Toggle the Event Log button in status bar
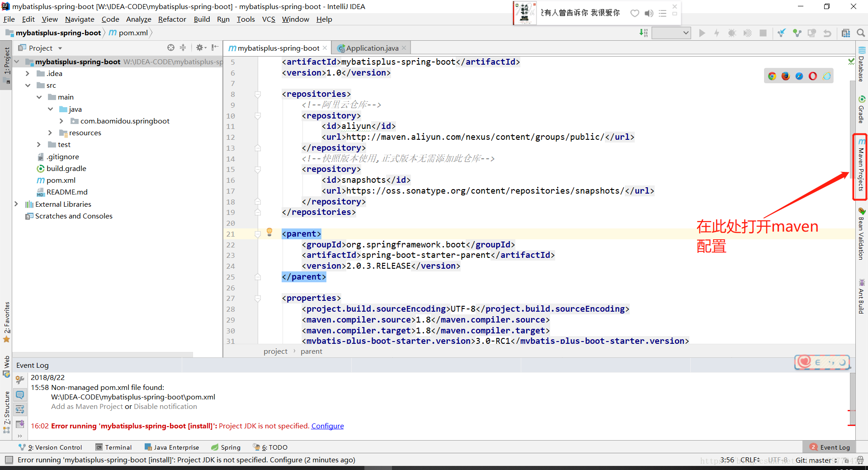 pyautogui.click(x=830, y=447)
